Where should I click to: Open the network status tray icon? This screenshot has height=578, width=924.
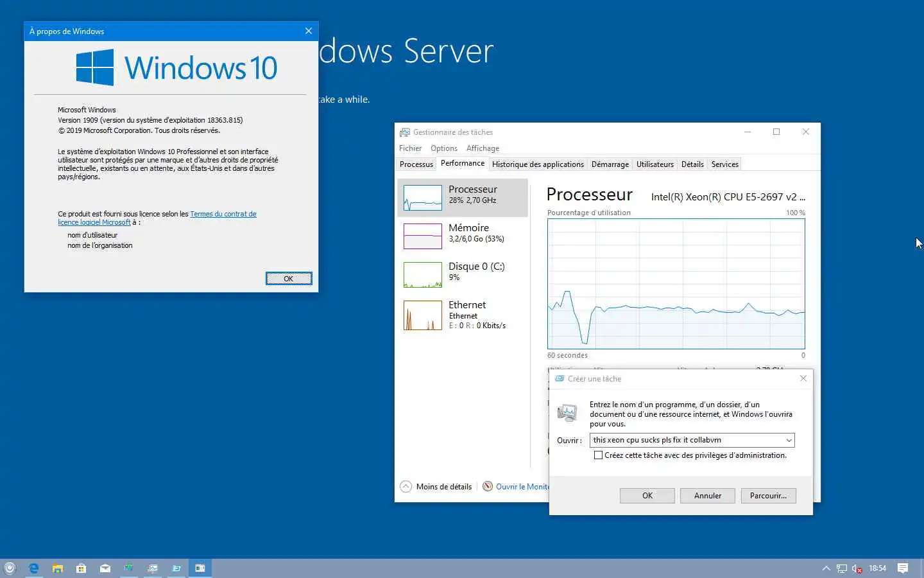click(x=842, y=568)
